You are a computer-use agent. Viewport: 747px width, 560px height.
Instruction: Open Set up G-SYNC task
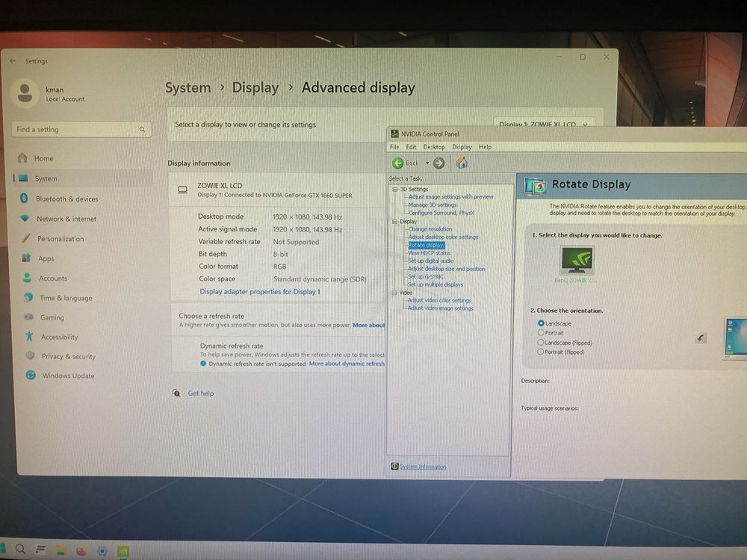coord(426,277)
